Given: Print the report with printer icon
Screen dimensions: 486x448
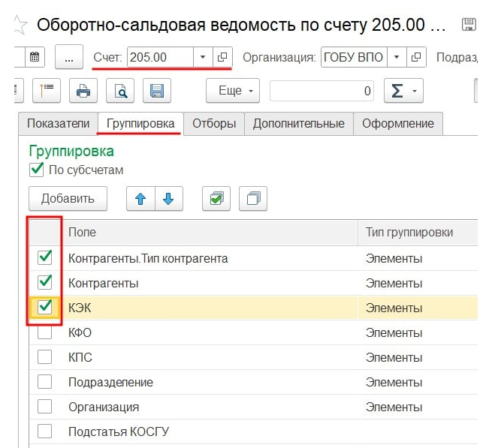Looking at the screenshot, I should pyautogui.click(x=83, y=90).
